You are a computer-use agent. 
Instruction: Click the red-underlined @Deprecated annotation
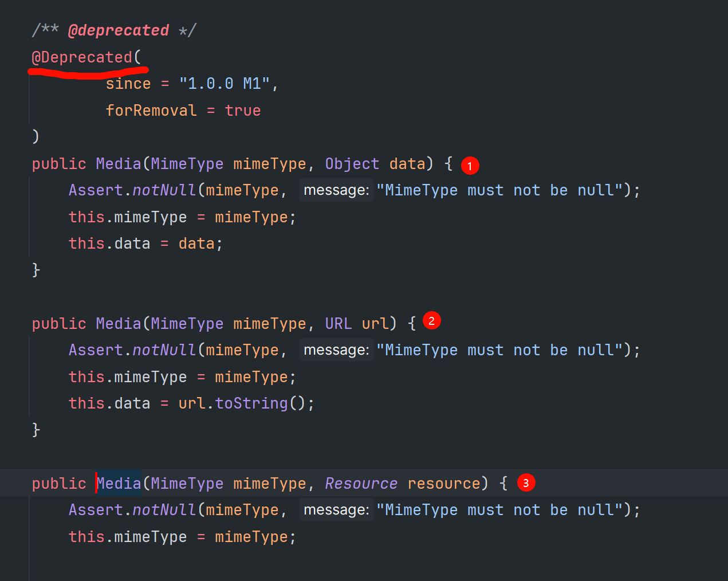[x=82, y=57]
